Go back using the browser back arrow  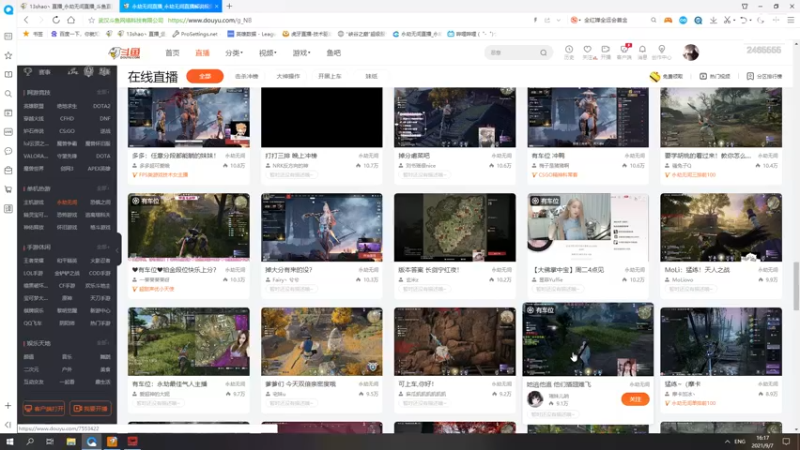click(x=26, y=20)
